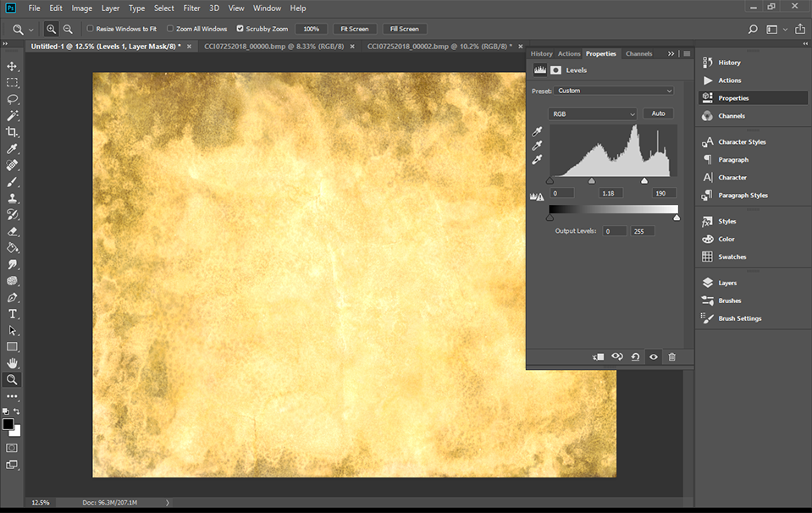Open the Filter menu
812x513 pixels.
pos(191,8)
